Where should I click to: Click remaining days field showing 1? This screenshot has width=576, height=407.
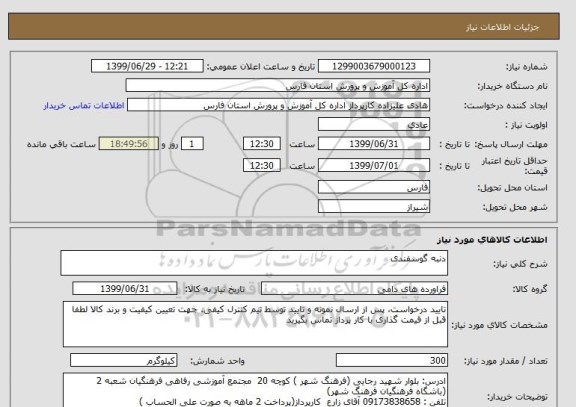tap(192, 144)
